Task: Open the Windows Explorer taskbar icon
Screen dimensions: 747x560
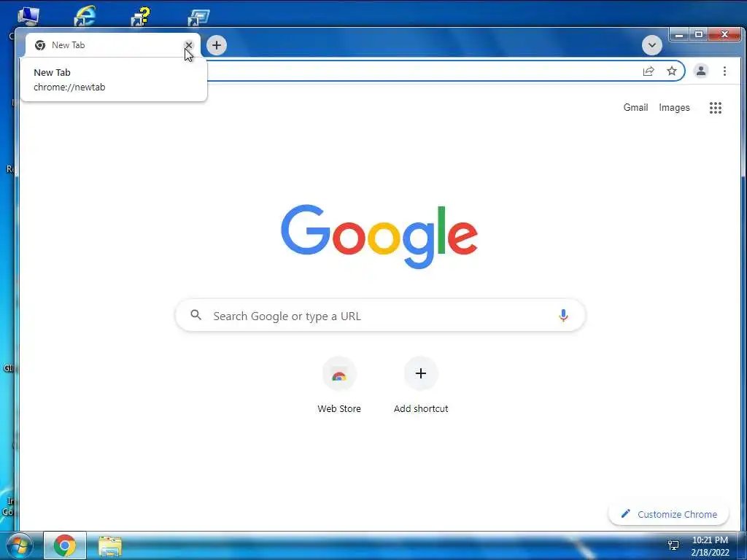Action: tap(110, 545)
